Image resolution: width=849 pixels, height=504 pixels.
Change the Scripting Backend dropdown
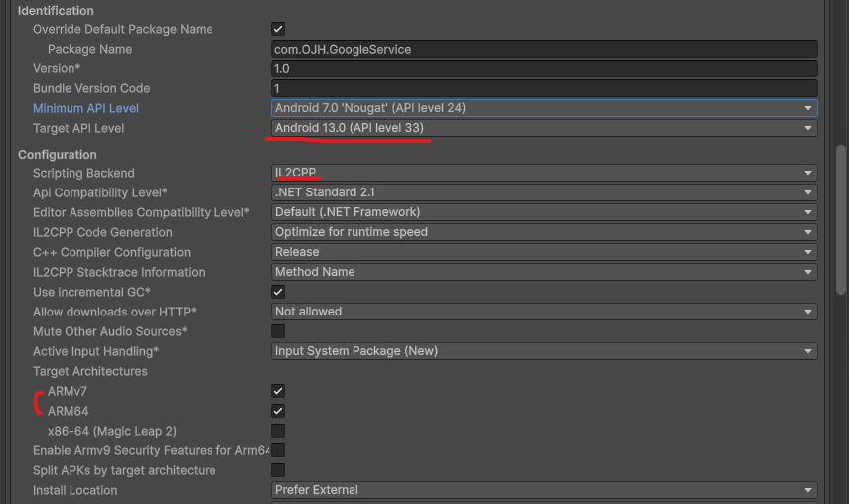click(x=544, y=173)
